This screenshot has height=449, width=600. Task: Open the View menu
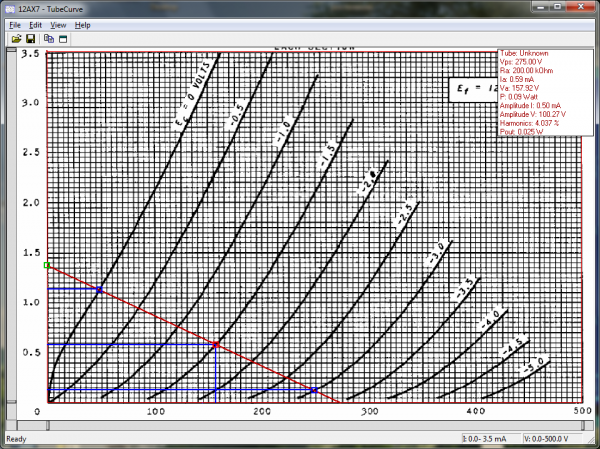click(59, 24)
